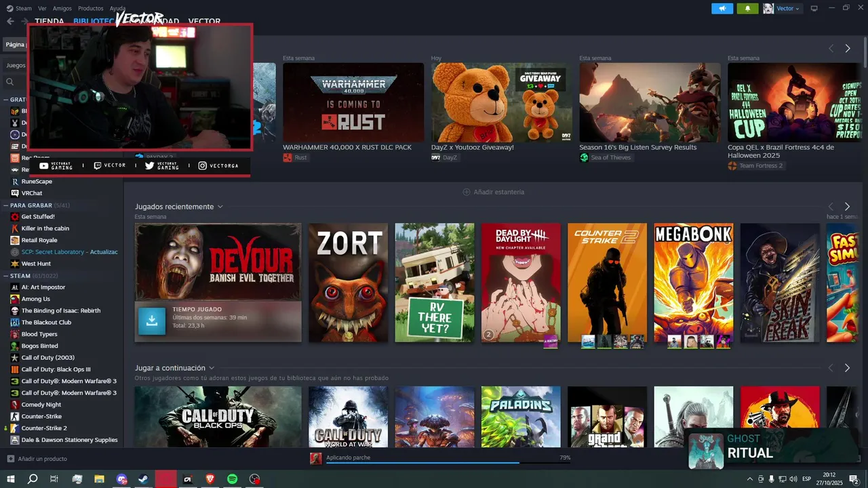
Task: Select Call of Duty: Black Ops III
Action: click(56, 369)
